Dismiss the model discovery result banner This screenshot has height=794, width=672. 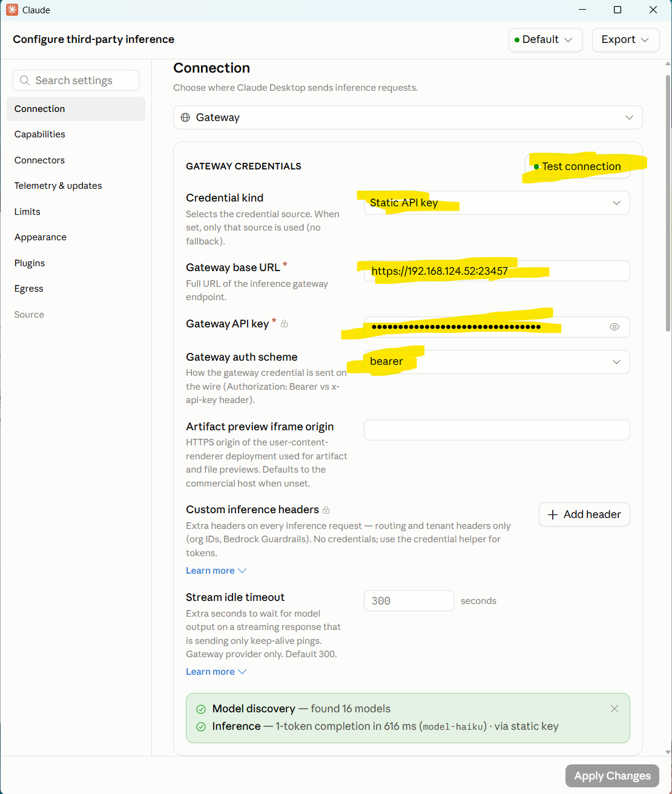click(x=614, y=709)
